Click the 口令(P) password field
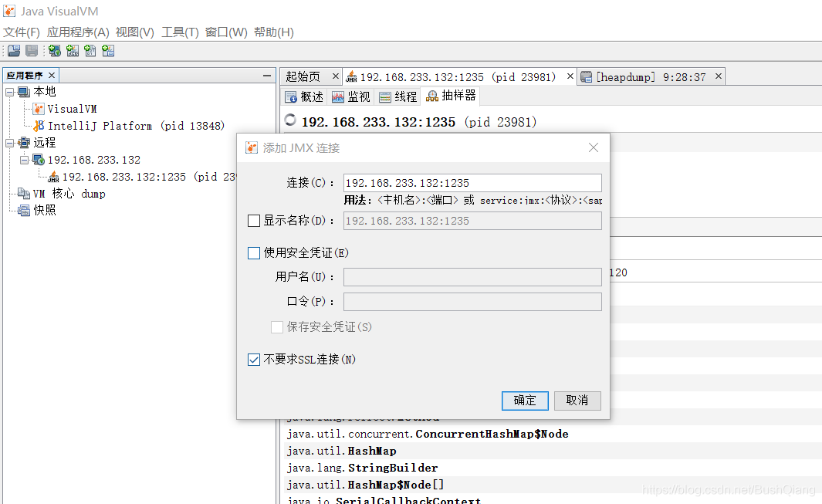The height and width of the screenshot is (504, 822). click(x=472, y=302)
